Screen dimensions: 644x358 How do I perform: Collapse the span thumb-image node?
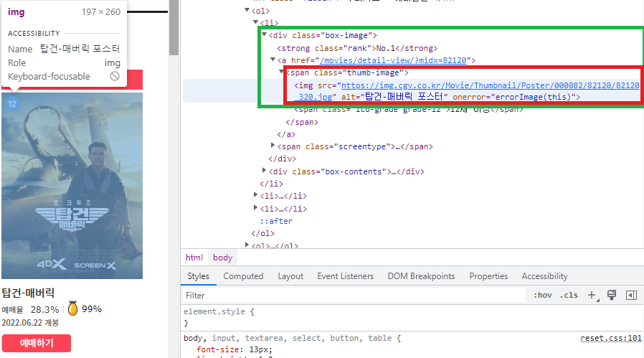click(x=281, y=72)
